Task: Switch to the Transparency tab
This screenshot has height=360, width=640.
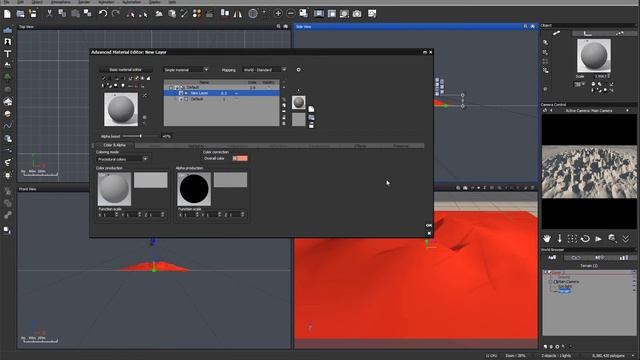Action: click(237, 146)
